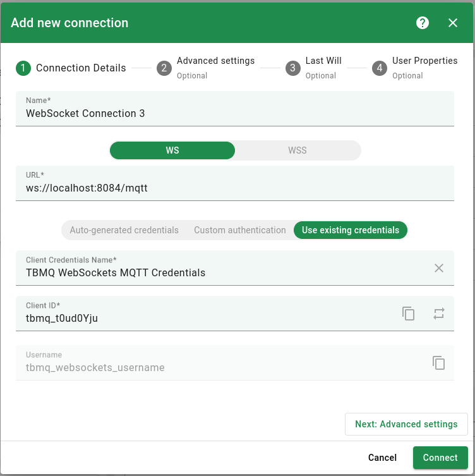
Task: Click the step 1 Connection Details circle
Action: point(23,68)
